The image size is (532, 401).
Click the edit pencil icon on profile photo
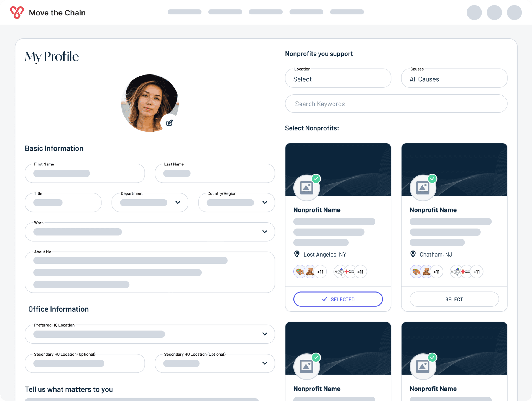pyautogui.click(x=170, y=123)
